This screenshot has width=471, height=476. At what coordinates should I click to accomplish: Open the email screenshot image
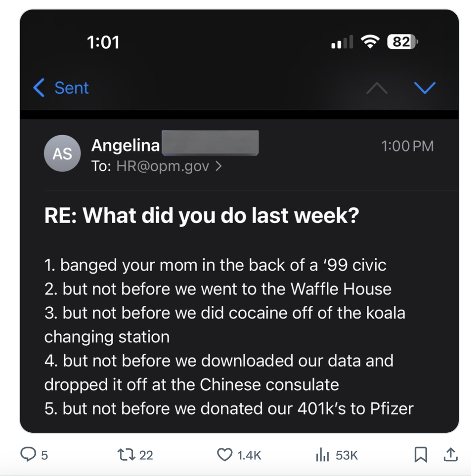[x=239, y=221]
